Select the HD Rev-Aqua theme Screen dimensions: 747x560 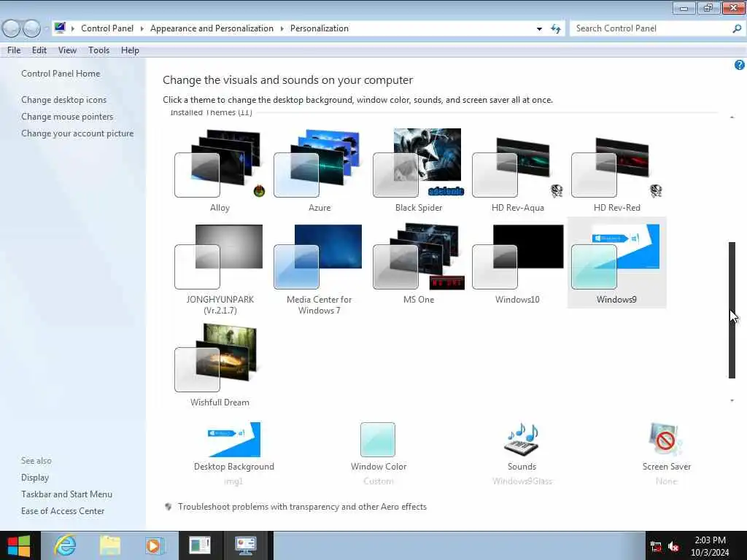coord(517,171)
